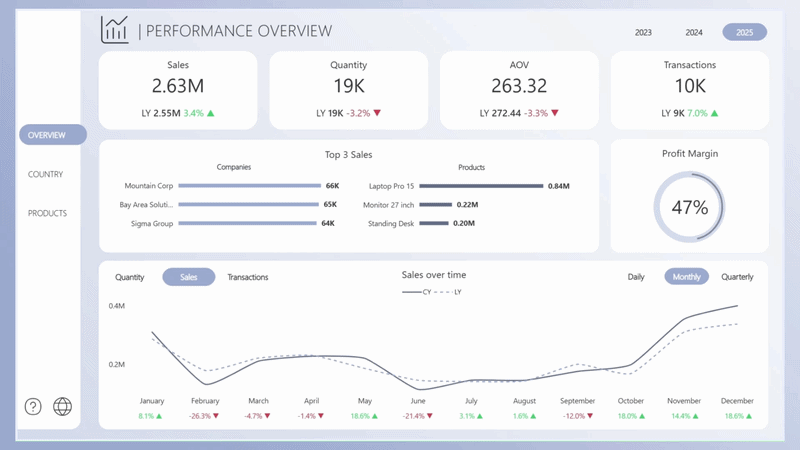This screenshot has height=450, width=800.
Task: Click the 47% profit margin gauge
Action: pyautogui.click(x=689, y=207)
